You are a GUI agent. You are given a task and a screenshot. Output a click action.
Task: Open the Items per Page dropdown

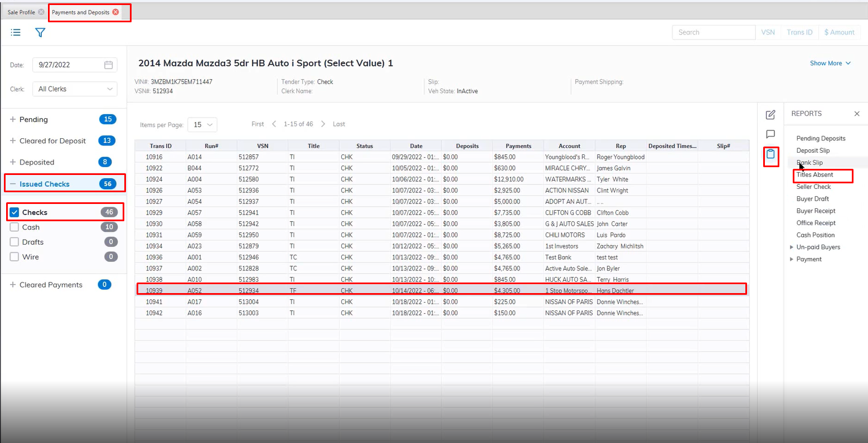coord(202,125)
